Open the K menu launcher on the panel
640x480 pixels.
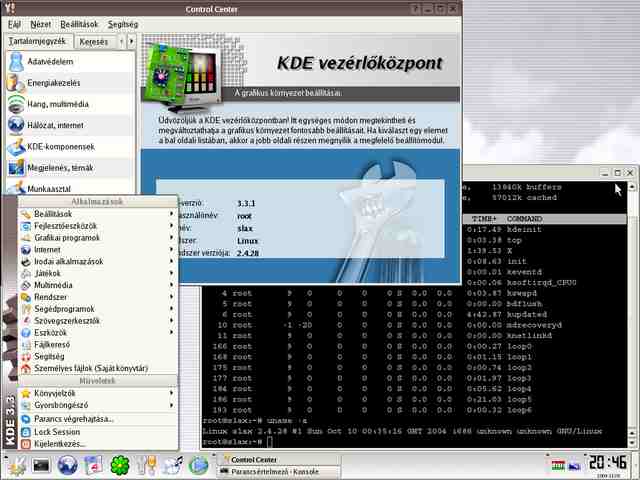click(x=16, y=465)
